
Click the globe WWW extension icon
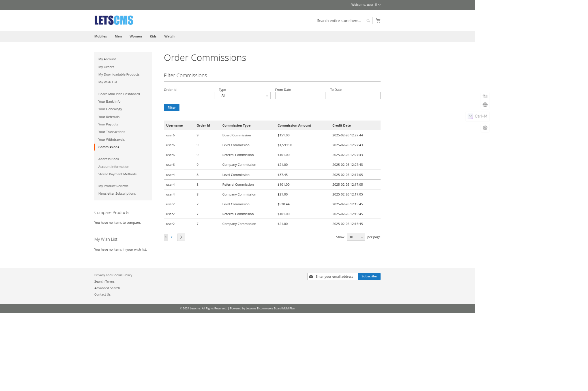coord(485,105)
